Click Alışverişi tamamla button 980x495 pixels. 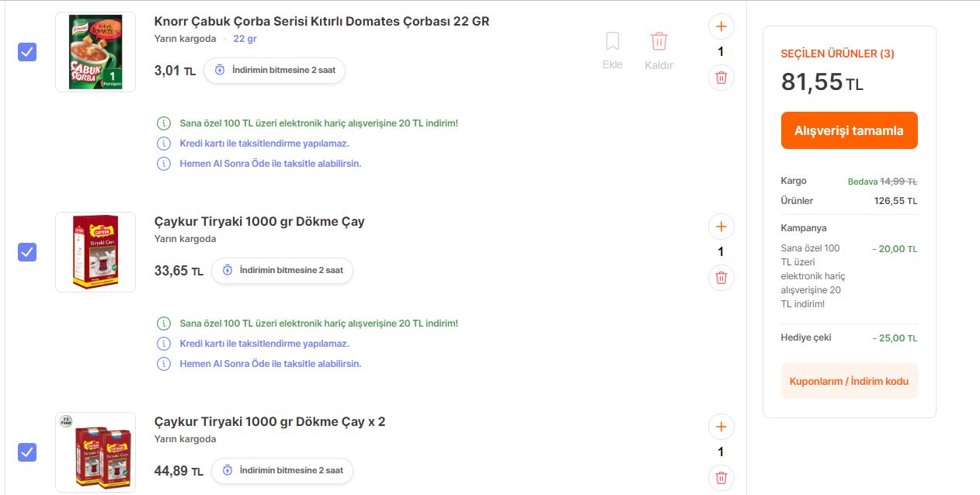pos(849,130)
